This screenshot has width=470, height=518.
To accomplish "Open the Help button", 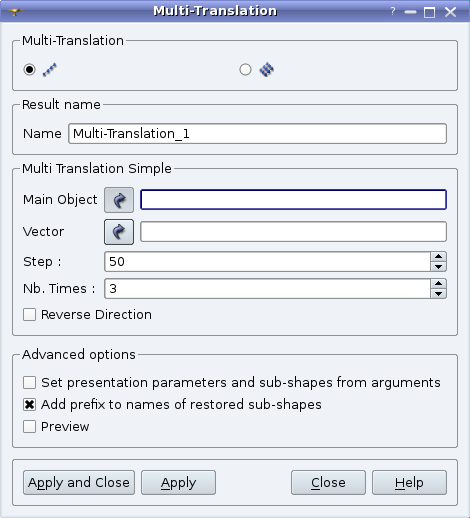I will point(409,483).
